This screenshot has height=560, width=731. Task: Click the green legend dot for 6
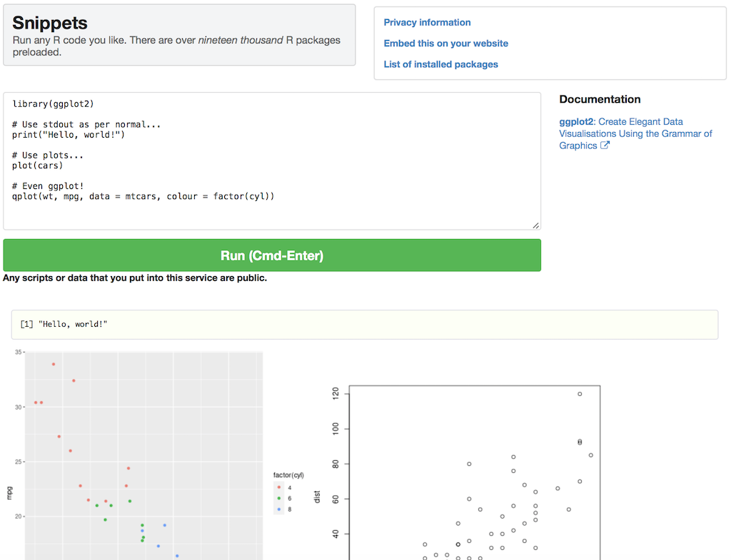tap(279, 499)
